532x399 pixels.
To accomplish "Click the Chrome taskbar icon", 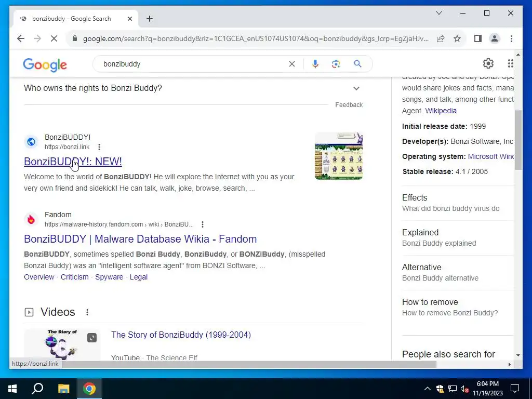I will pos(89,389).
